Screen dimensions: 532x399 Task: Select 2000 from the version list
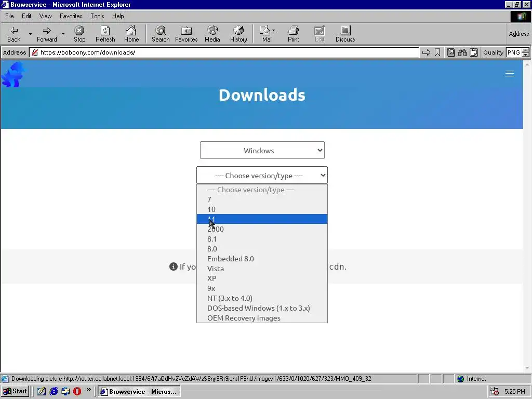click(262, 229)
